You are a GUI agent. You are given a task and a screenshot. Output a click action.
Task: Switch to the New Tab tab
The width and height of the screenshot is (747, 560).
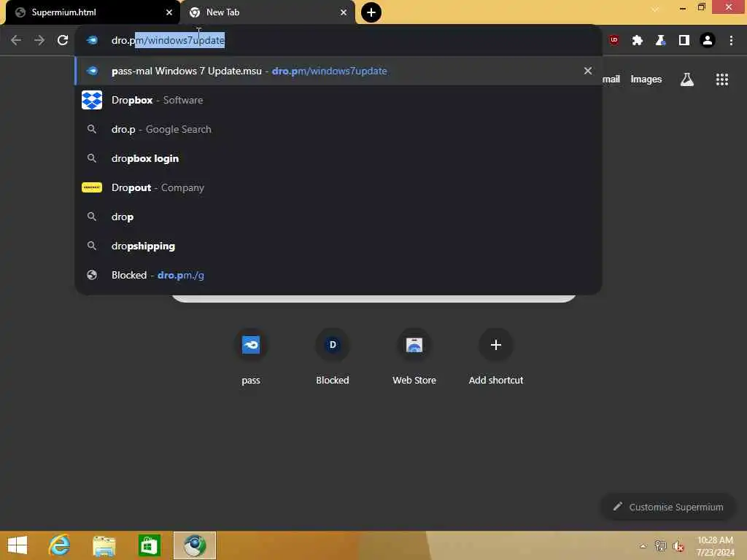click(268, 12)
